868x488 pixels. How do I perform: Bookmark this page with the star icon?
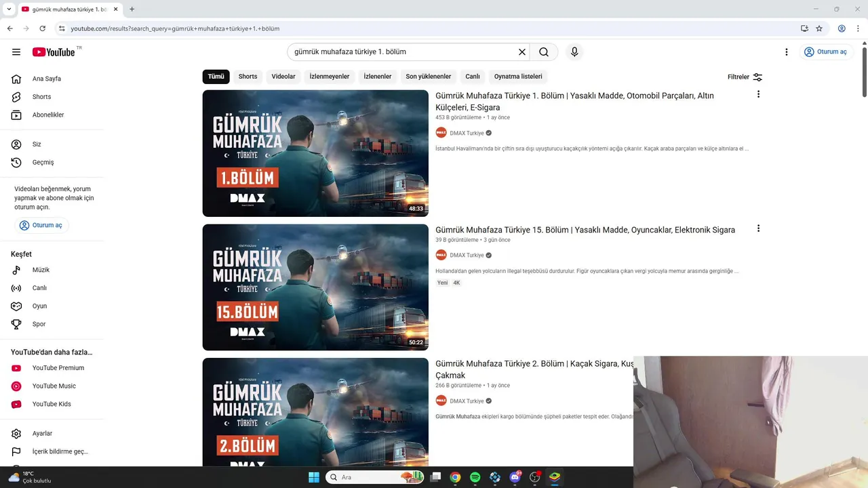pos(819,28)
